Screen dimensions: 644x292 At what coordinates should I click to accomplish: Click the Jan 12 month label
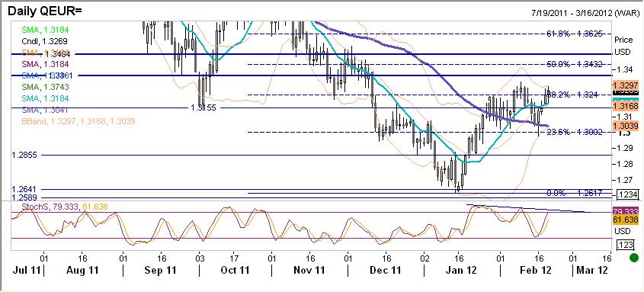pyautogui.click(x=460, y=271)
